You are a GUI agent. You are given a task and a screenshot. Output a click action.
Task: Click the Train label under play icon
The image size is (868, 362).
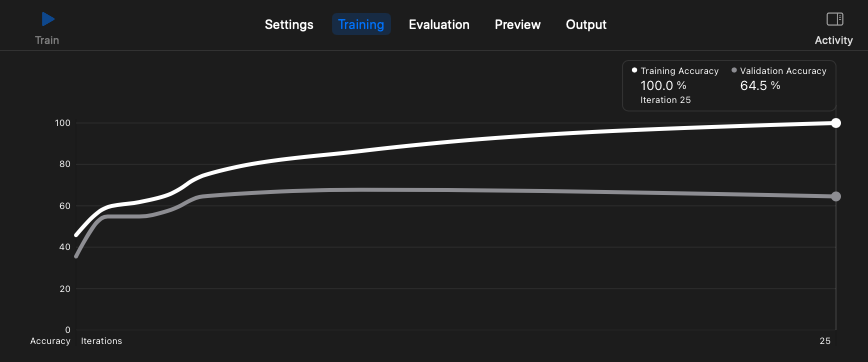click(x=47, y=40)
